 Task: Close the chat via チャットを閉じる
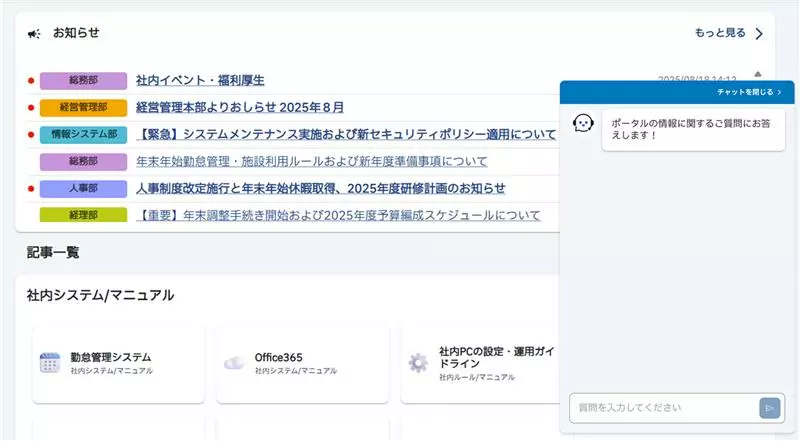pos(748,92)
